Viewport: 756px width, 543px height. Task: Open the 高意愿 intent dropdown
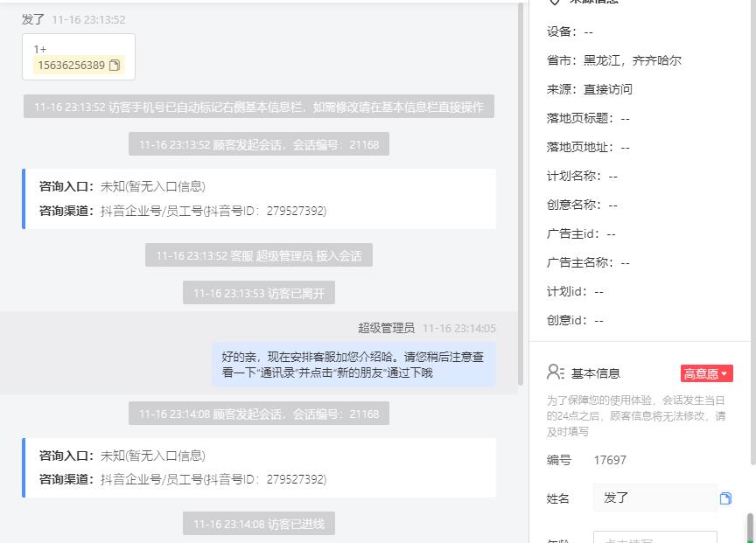coord(706,373)
